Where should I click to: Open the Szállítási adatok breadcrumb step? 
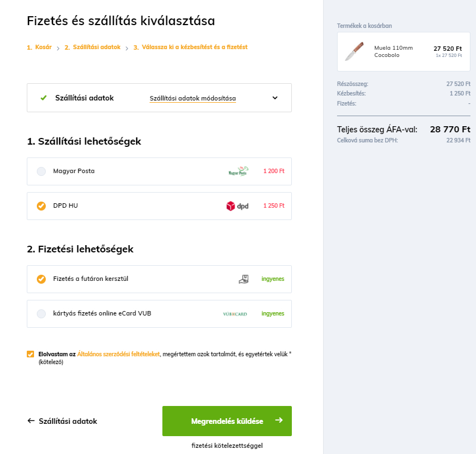pyautogui.click(x=93, y=47)
